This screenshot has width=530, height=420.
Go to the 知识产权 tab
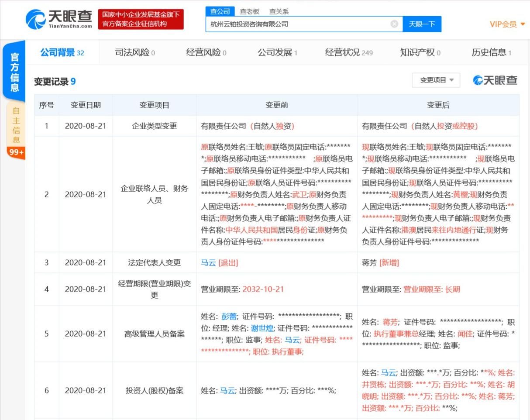coord(420,53)
